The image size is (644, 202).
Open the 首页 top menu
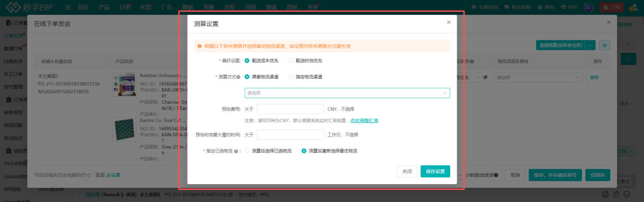click(83, 7)
